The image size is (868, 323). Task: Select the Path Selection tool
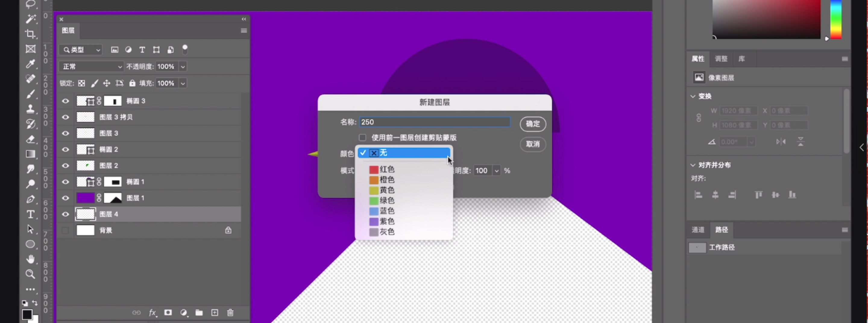click(x=31, y=229)
